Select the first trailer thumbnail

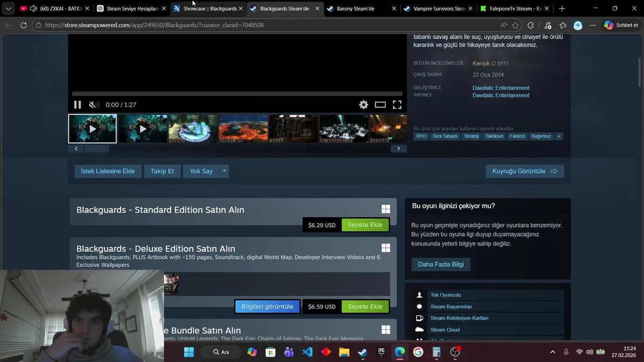click(93, 129)
